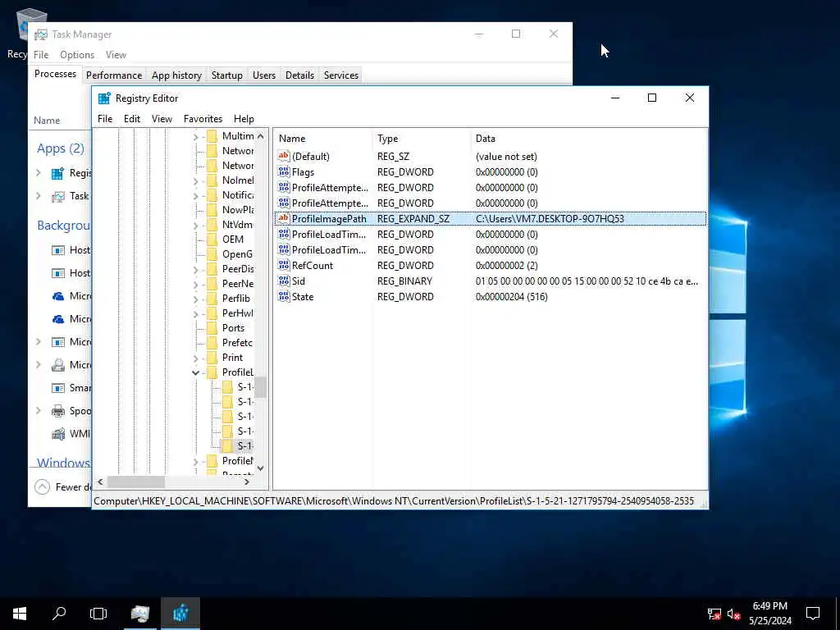Open the Registry Editor View menu

[x=162, y=119]
